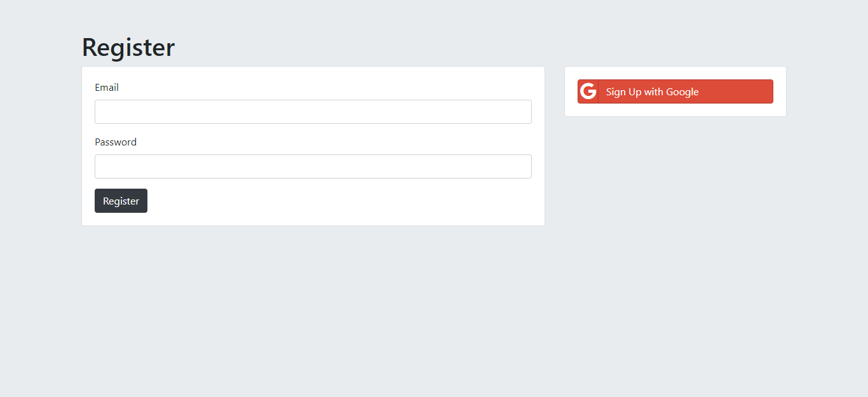Image resolution: width=868 pixels, height=397 pixels.
Task: Click the Email field label
Action: point(106,87)
